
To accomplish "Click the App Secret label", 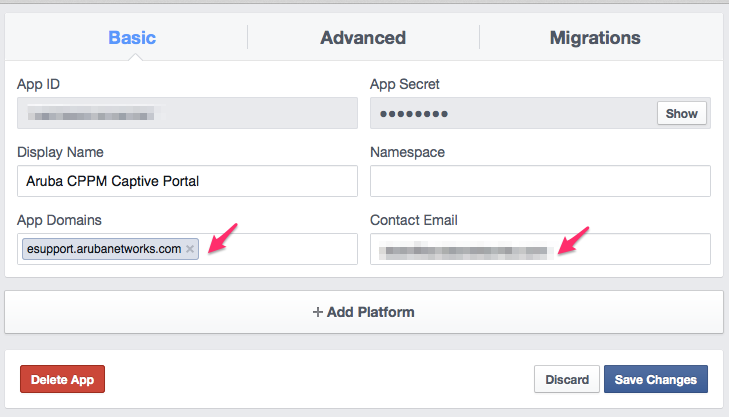I will pyautogui.click(x=404, y=84).
